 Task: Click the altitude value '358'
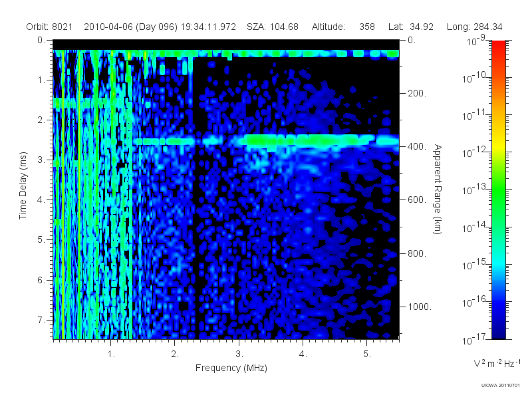click(367, 27)
